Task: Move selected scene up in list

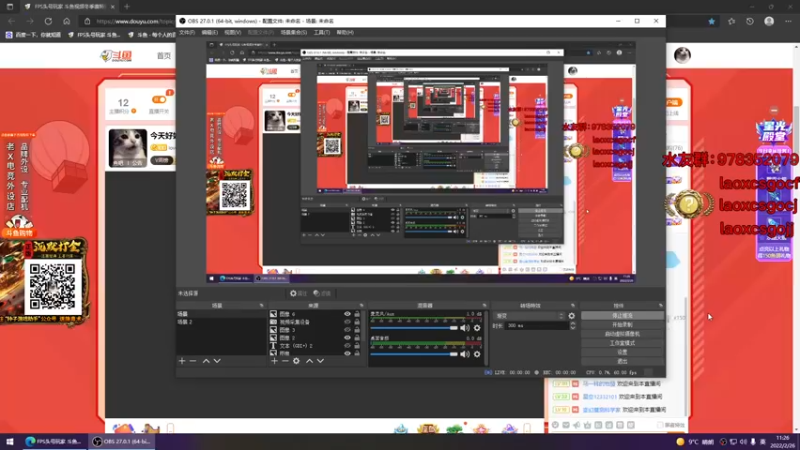Action: (x=206, y=361)
